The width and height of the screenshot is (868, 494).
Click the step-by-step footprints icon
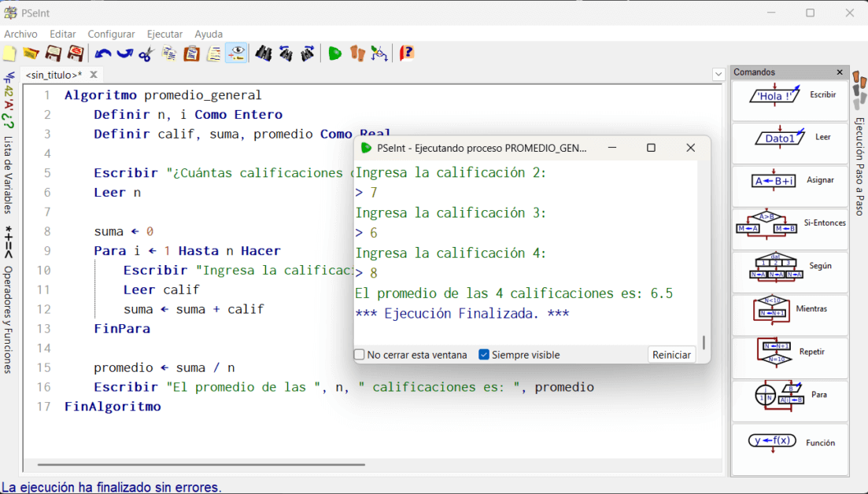click(358, 53)
